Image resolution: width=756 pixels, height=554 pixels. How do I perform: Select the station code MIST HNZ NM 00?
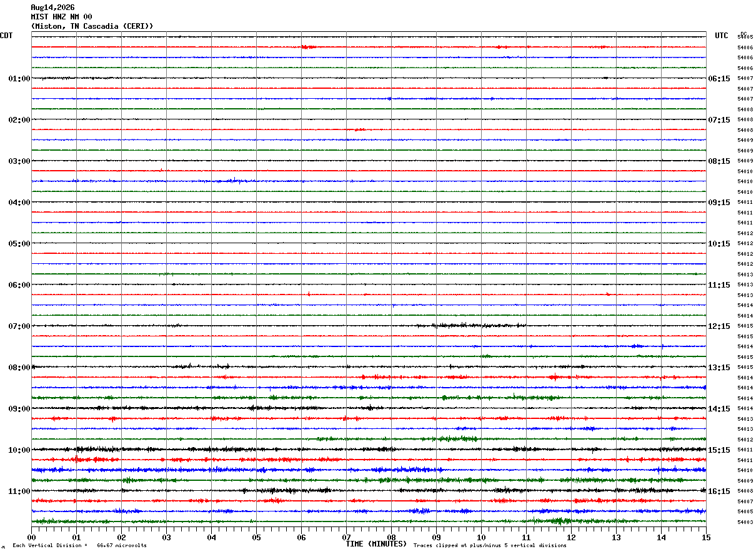tap(61, 17)
